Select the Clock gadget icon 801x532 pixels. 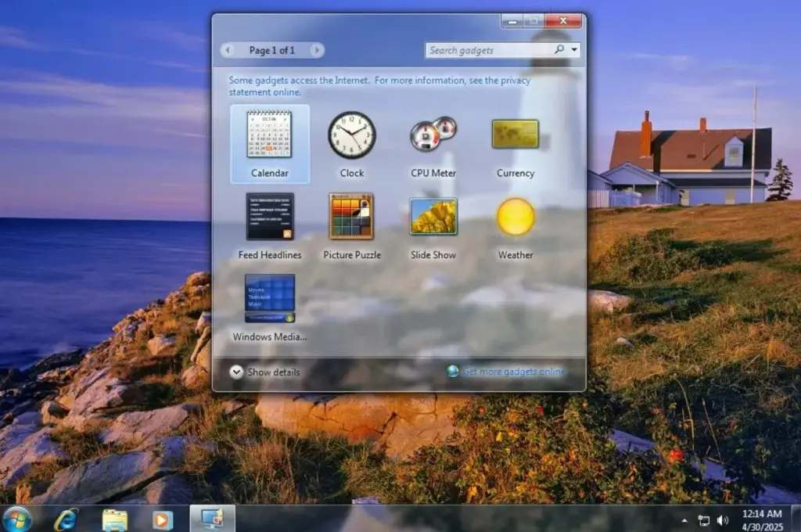(351, 135)
